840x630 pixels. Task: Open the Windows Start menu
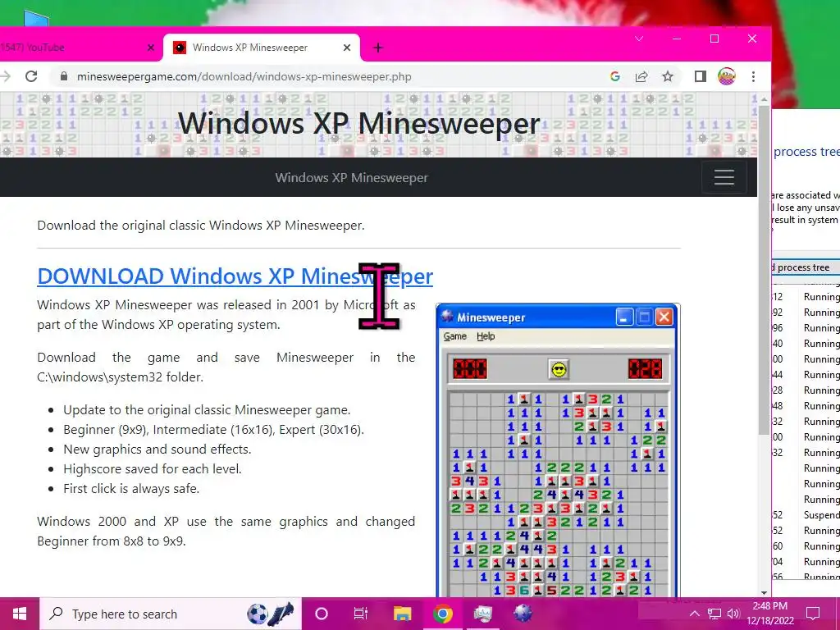tap(20, 614)
